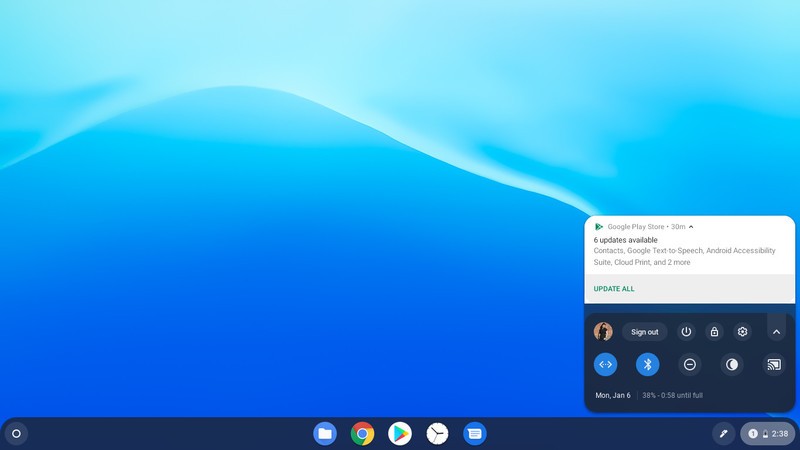Click the notification count badge in tray
Screen dimensions: 800x450
(x=753, y=434)
